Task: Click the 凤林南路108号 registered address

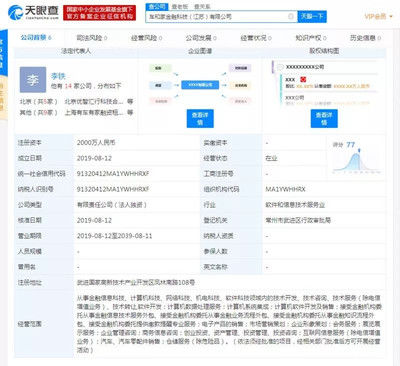Action: click(136, 282)
